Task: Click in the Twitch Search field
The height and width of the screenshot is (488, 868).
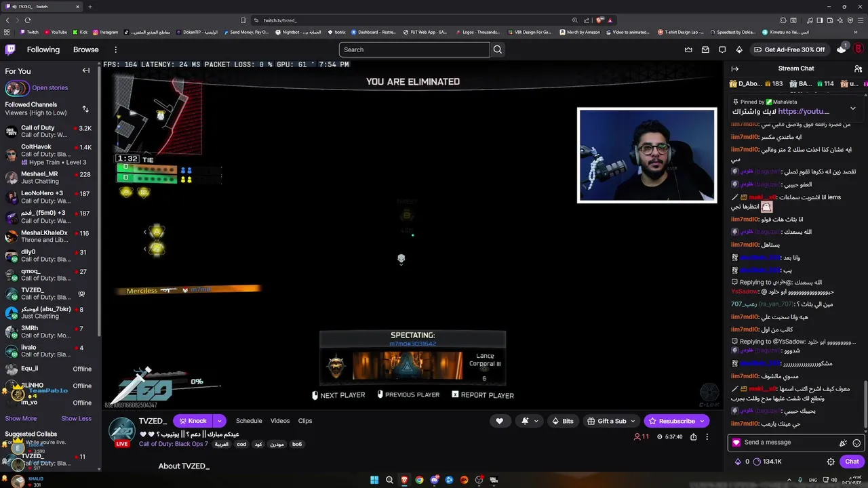Action: click(414, 49)
